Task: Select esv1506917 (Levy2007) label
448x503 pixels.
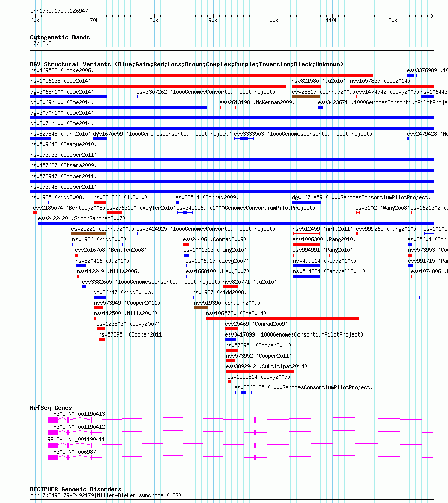Action: [217, 261]
